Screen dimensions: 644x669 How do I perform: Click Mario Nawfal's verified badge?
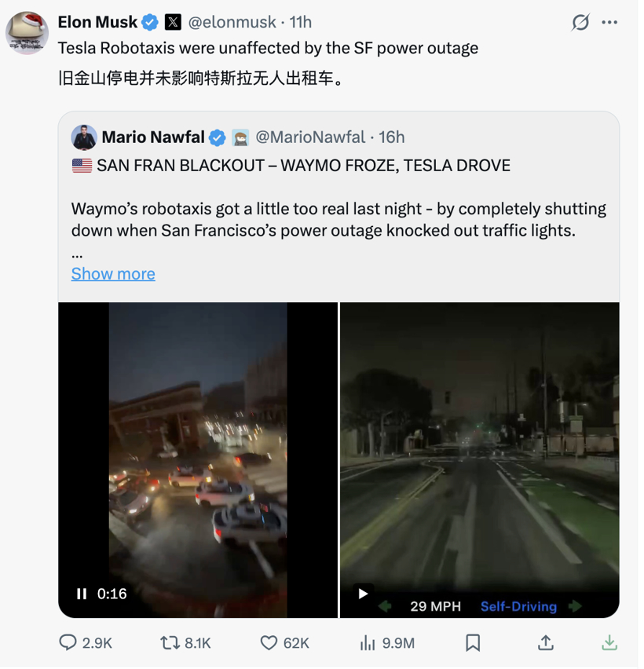[218, 137]
